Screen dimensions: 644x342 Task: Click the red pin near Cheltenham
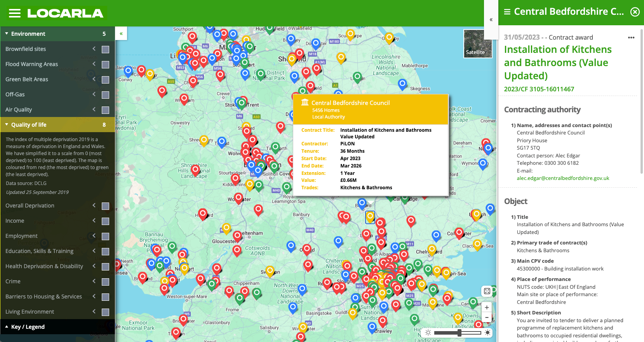click(237, 236)
